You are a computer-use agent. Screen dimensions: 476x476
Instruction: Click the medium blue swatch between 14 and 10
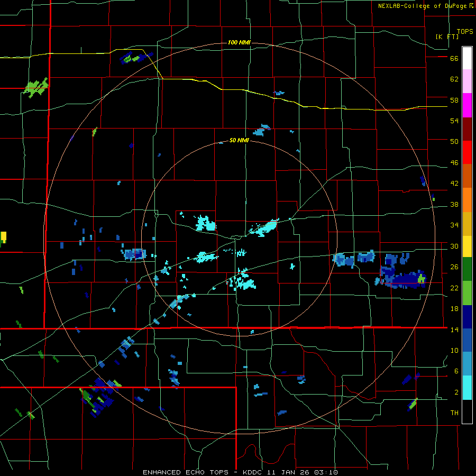click(467, 340)
